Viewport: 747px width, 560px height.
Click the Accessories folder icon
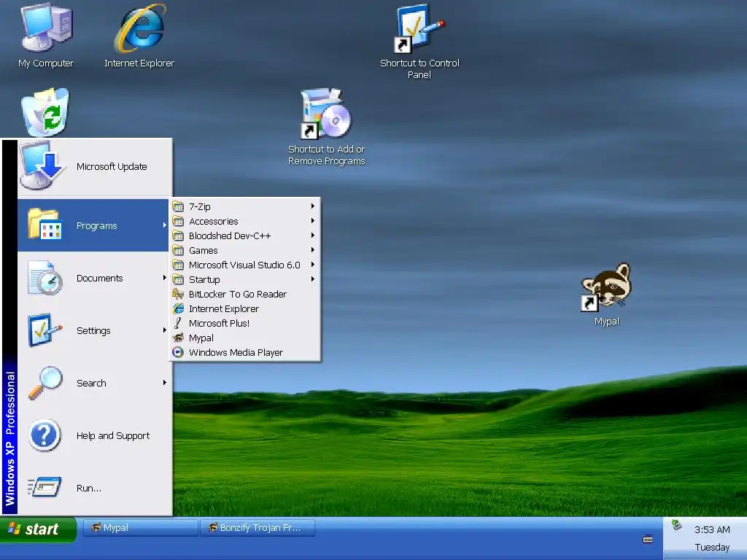click(x=178, y=222)
